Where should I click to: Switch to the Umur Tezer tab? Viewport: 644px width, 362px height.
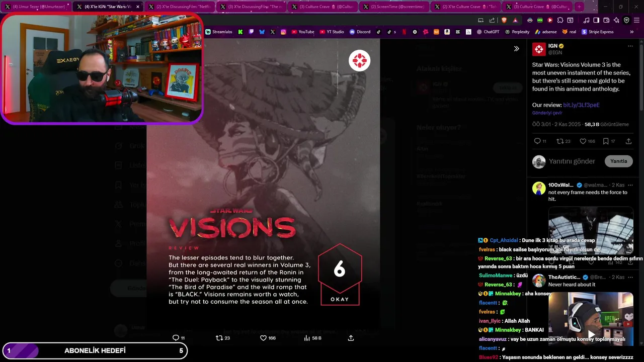click(35, 7)
